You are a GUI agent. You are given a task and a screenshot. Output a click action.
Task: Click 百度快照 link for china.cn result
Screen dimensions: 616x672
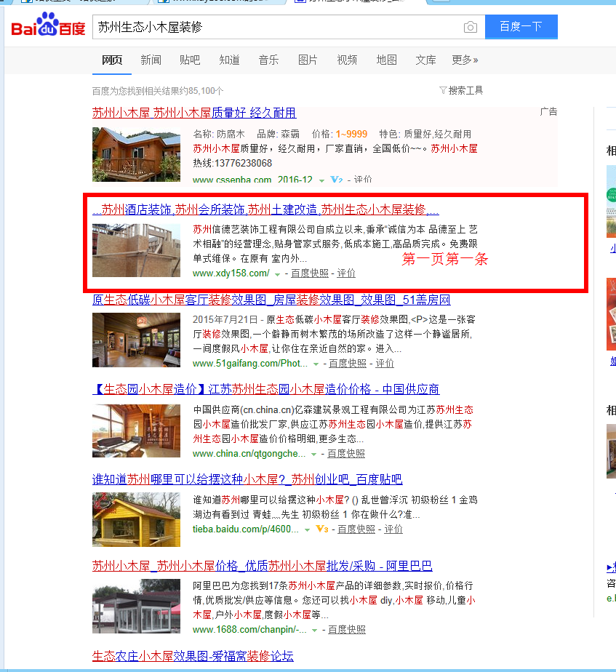point(346,453)
